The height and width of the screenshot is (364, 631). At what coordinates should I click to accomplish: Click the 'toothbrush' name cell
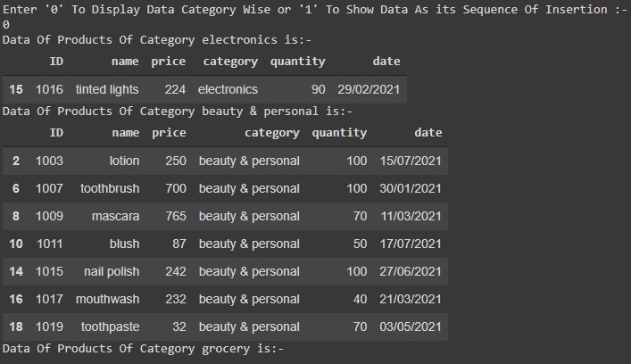click(x=110, y=188)
